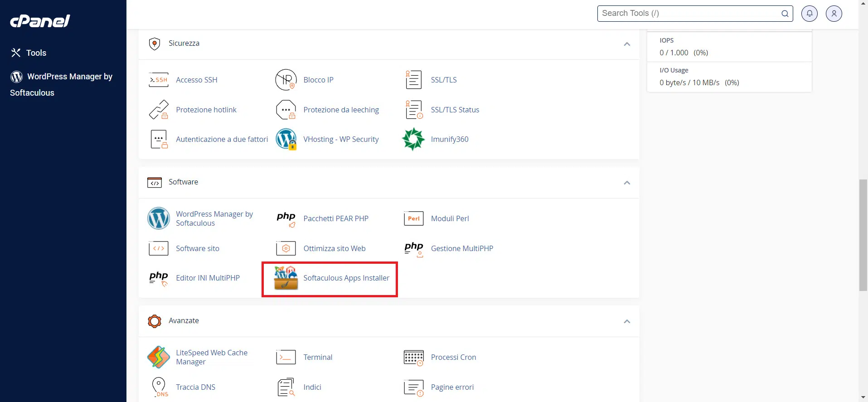Open the Accesso SSH link
This screenshot has width=868, height=402.
click(x=197, y=80)
